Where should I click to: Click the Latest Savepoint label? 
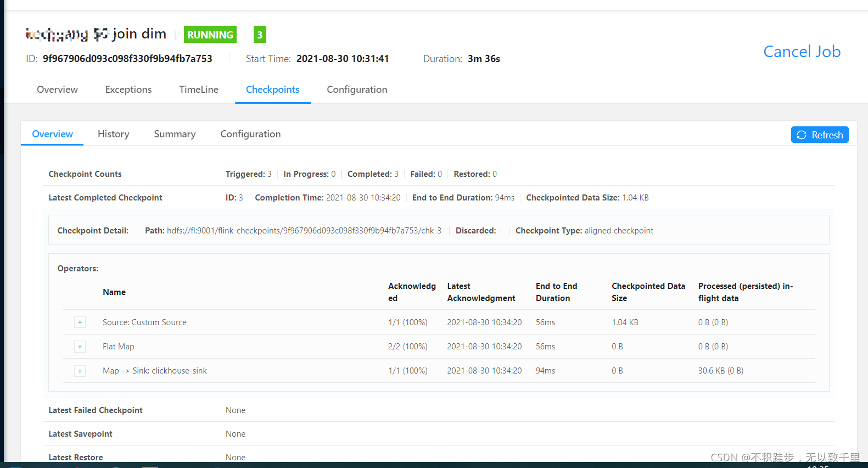[x=80, y=434]
